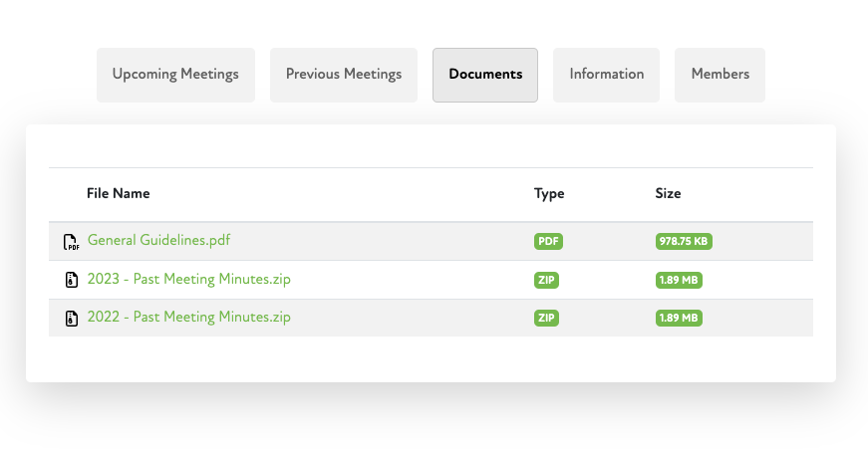Viewport: 868px width, 449px height.
Task: Click the PDF type badge
Action: (548, 242)
